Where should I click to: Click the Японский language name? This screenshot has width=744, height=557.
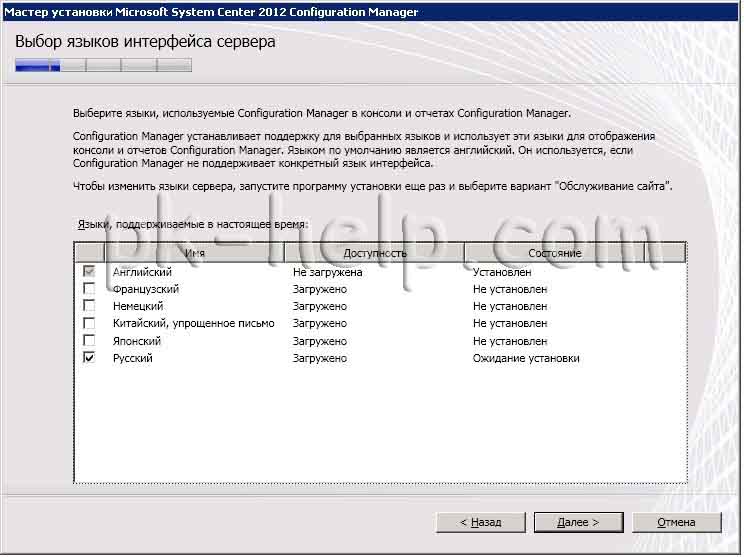[x=137, y=341]
